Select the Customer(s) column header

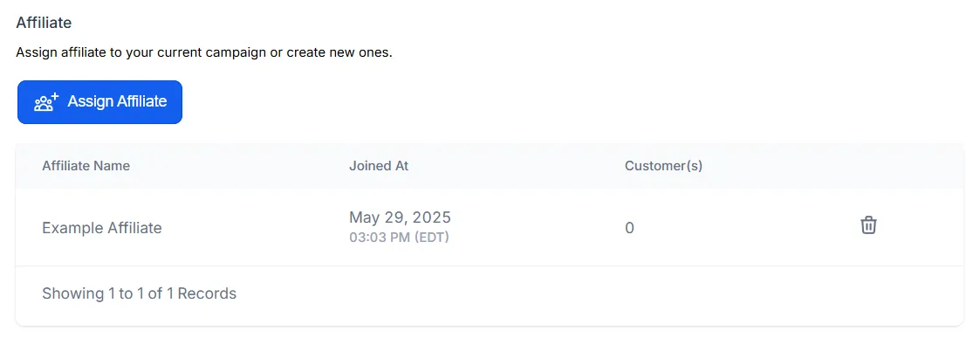point(664,166)
